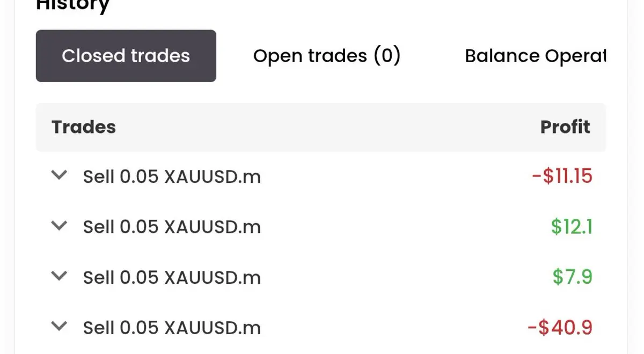Click the Sell XAUUSD.m text in the -$11.15 row
Viewport: 644px width, 354px height.
(172, 176)
